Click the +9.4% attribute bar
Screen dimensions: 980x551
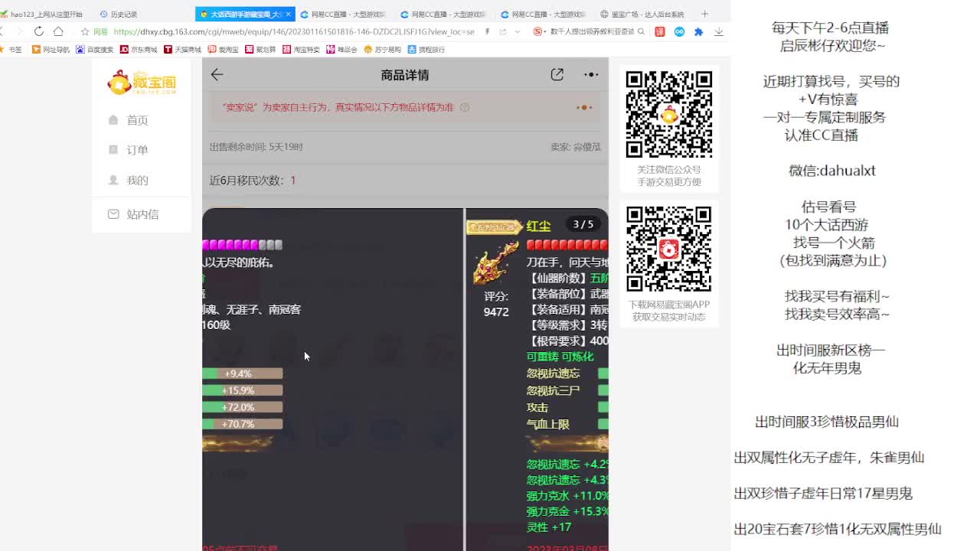[x=243, y=373]
